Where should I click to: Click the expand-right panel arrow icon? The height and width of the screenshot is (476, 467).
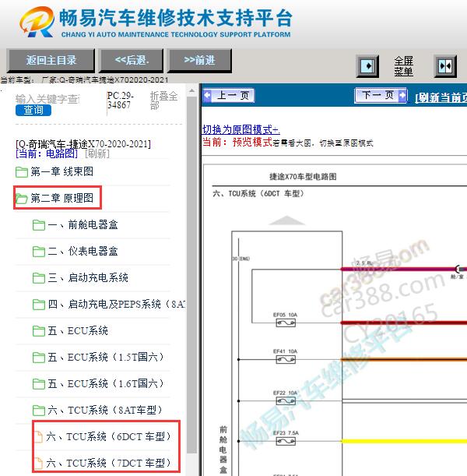pos(367,66)
